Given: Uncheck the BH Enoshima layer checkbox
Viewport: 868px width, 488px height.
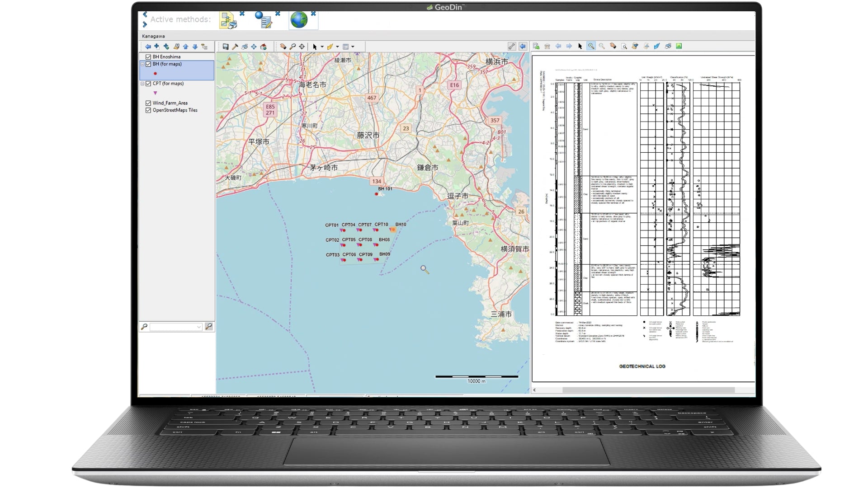Looking at the screenshot, I should click(x=148, y=57).
